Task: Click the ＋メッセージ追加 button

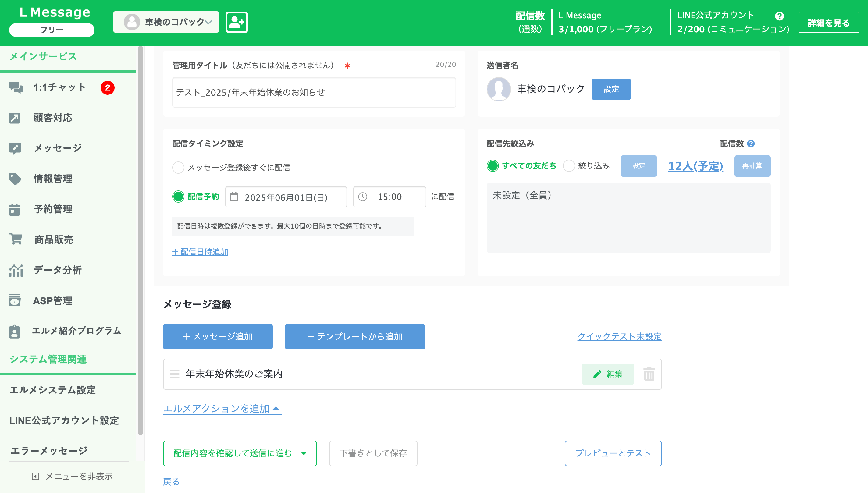Action: pyautogui.click(x=218, y=336)
